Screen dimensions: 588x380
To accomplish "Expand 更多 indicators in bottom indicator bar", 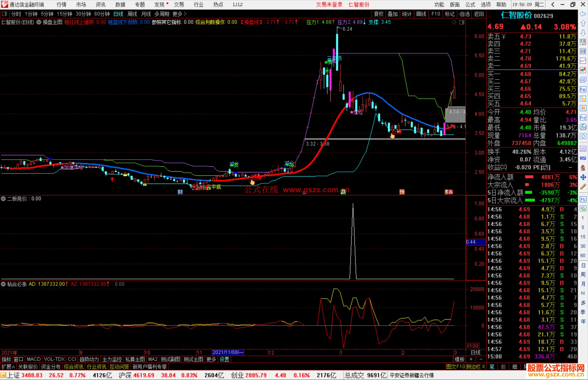I will (211, 360).
